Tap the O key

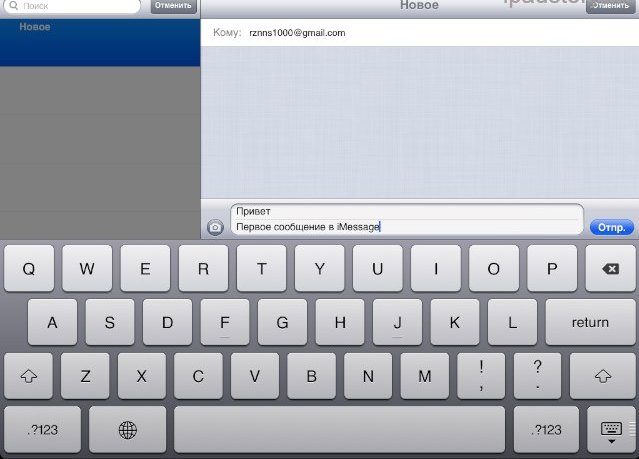coord(494,269)
